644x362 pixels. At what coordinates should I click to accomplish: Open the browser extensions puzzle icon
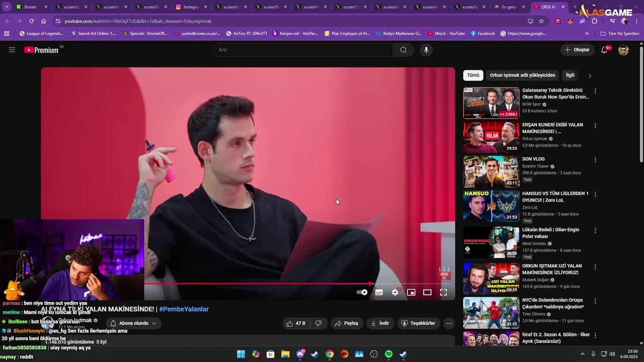[594, 21]
